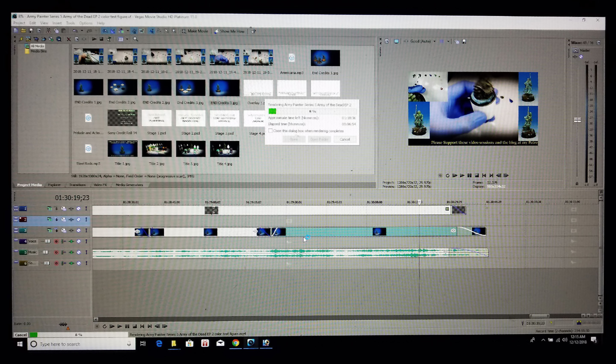Arm the Voice track for record

click(56, 241)
